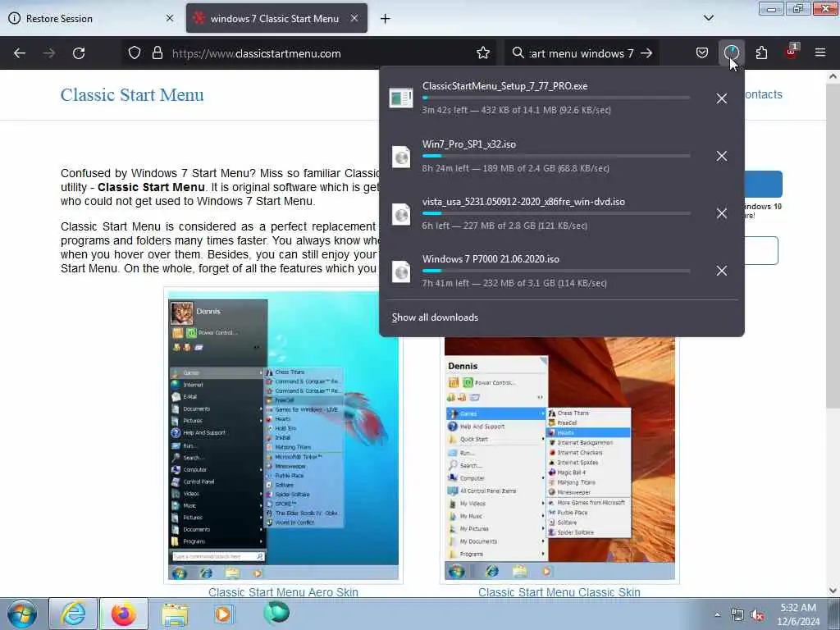840x630 pixels.
Task: Open the muted volume tray icon
Action: pyautogui.click(x=757, y=615)
